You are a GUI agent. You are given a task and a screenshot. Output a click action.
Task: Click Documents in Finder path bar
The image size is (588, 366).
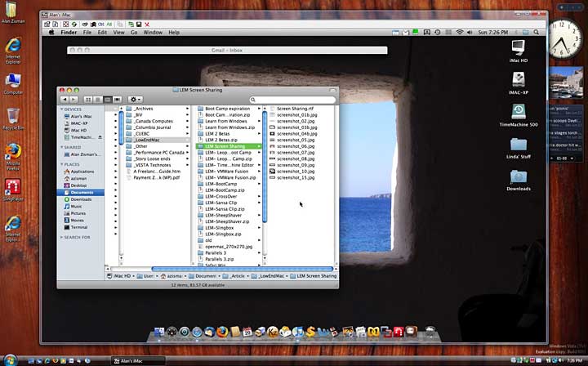[x=203, y=276]
